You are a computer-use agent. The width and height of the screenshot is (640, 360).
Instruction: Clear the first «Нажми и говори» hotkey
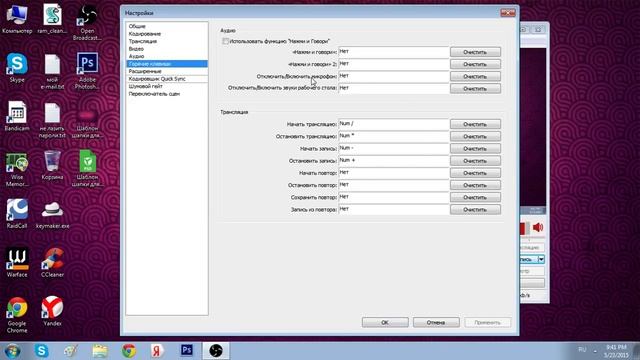point(475,52)
